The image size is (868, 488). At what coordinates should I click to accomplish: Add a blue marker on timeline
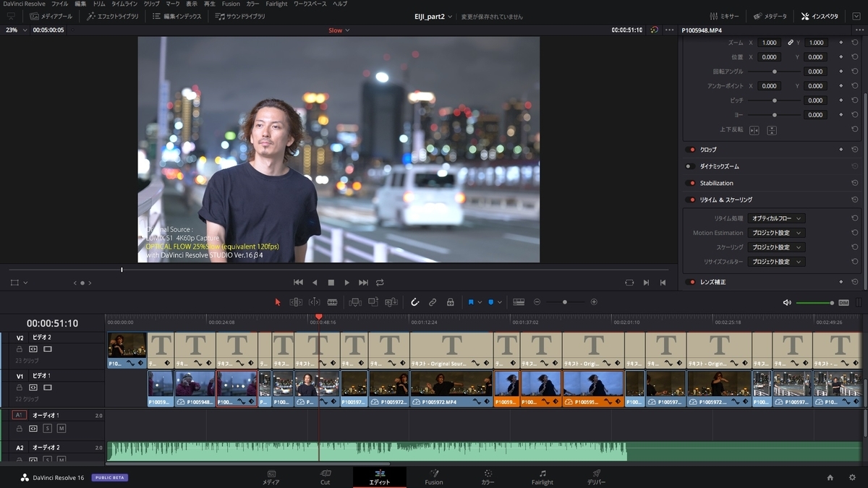491,302
